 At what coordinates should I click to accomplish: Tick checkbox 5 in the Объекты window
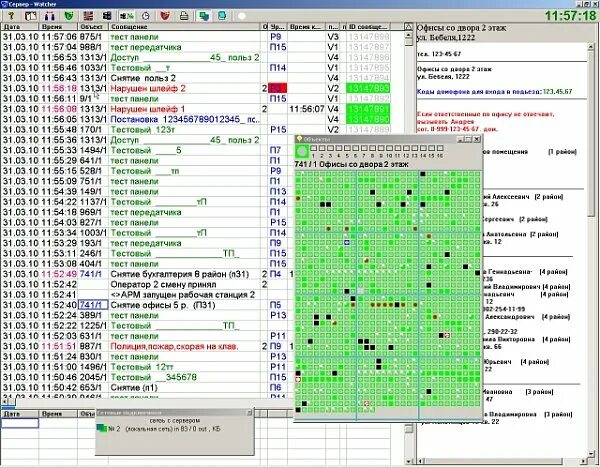[x=347, y=148]
